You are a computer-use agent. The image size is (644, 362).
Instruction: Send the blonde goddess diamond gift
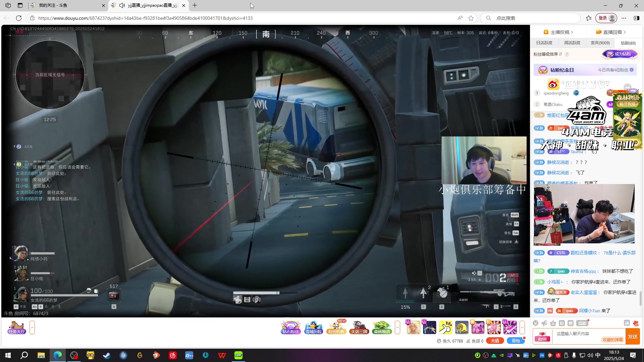pyautogui.click(x=414, y=327)
